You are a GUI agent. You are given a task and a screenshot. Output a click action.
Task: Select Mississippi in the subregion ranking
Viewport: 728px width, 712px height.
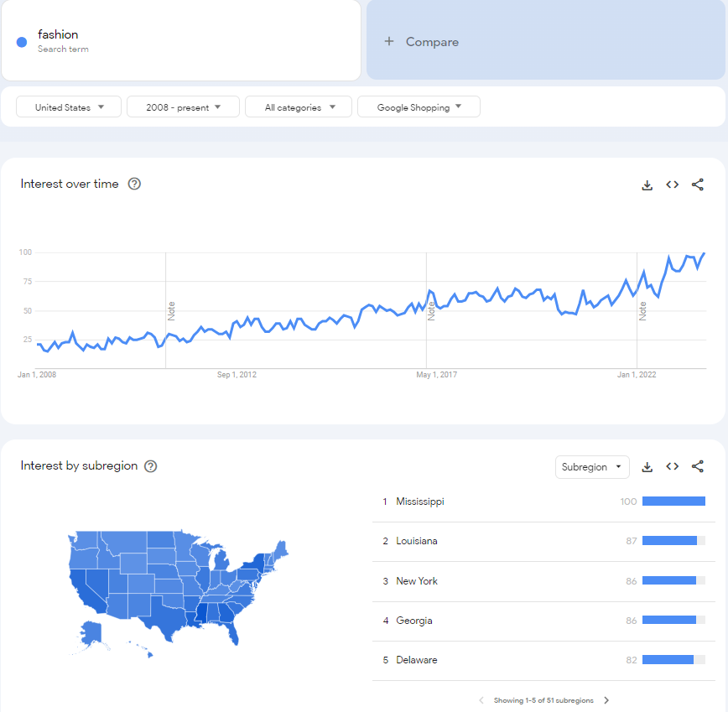click(x=420, y=502)
